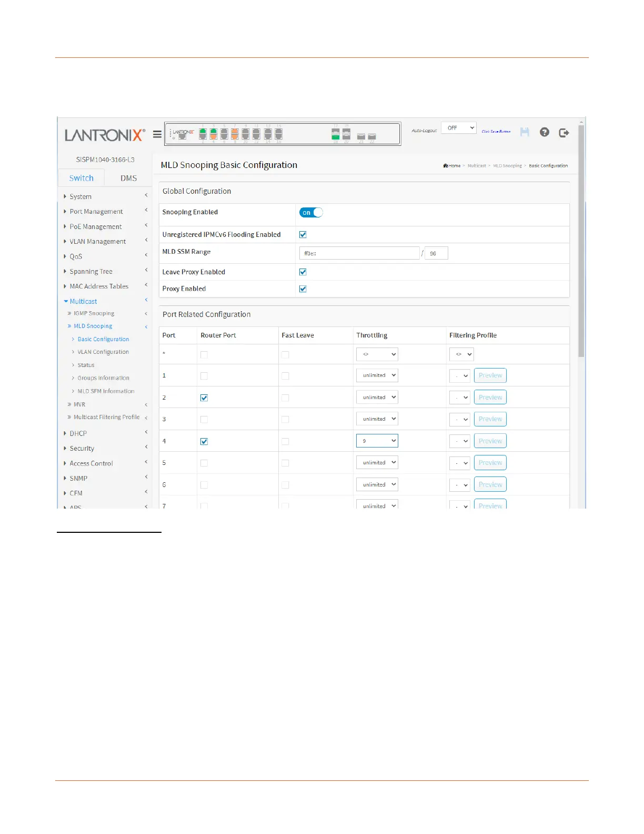Click the save configuration floppy icon
This screenshot has width=644, height=834.
525,132
